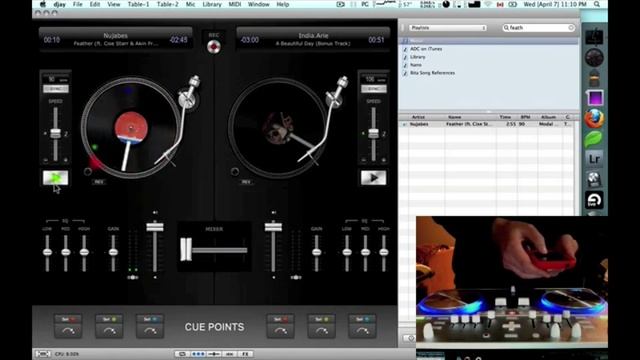The image size is (640, 360).
Task: Click turntable 2 album art record
Action: [x=278, y=128]
